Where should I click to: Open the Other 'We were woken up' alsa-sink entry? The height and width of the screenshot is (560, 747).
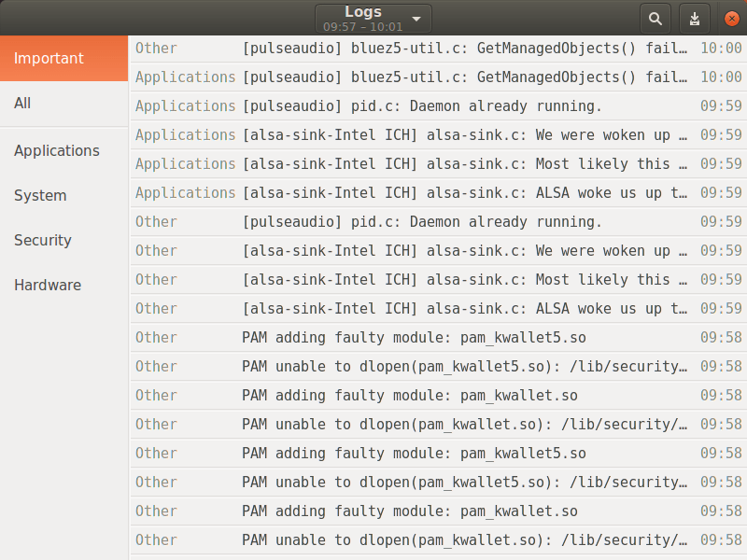click(x=439, y=250)
